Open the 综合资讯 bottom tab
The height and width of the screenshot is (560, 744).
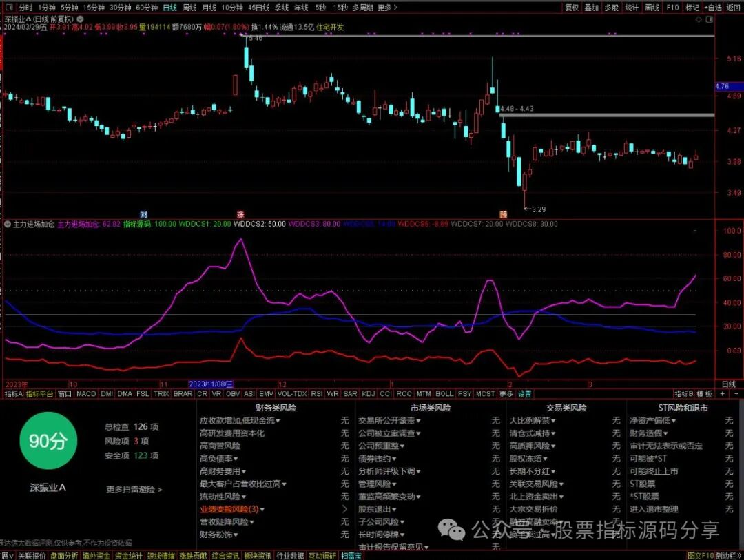click(225, 556)
